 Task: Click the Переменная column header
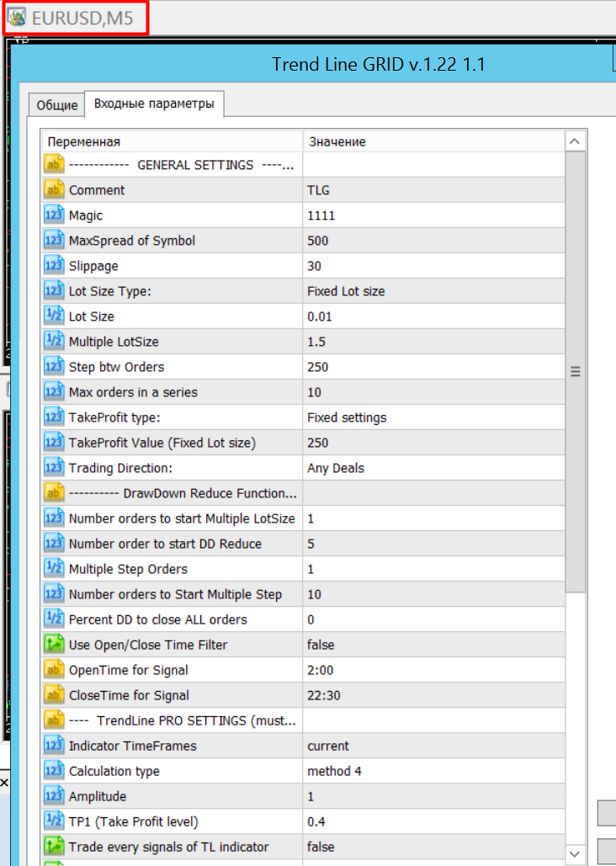173,141
